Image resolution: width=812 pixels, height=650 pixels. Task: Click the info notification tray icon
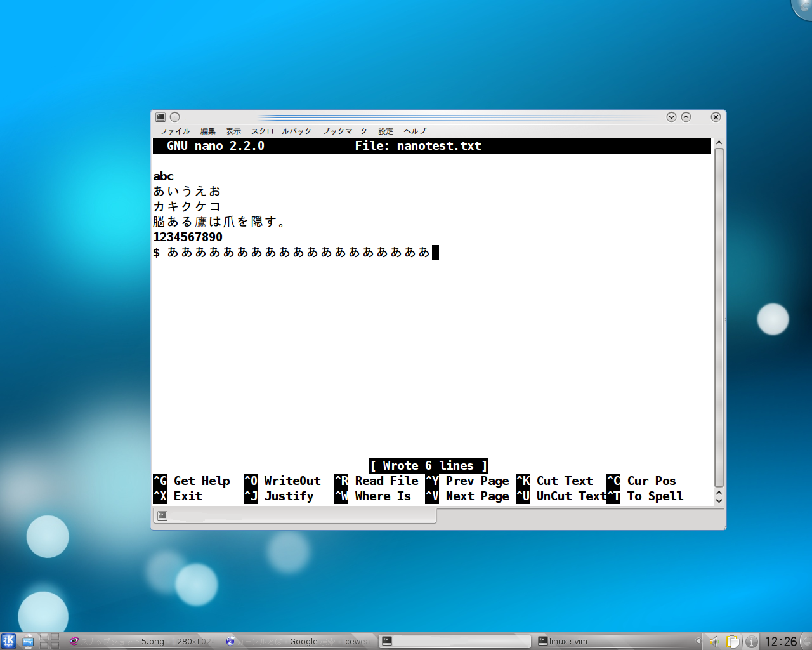(x=751, y=641)
